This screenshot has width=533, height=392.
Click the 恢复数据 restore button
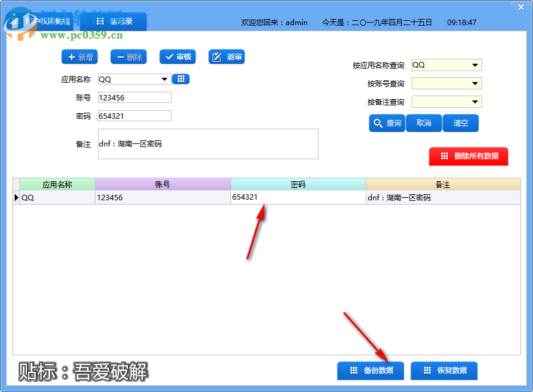(444, 371)
